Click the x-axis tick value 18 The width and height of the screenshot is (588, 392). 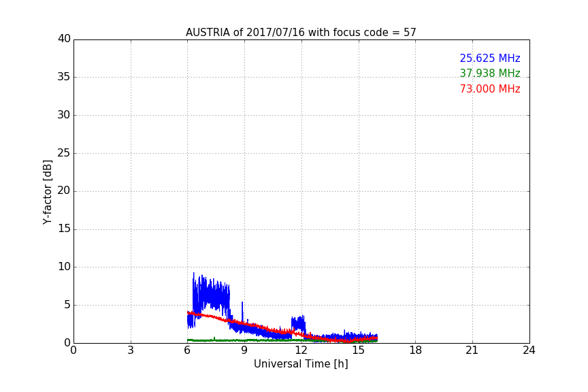416,350
